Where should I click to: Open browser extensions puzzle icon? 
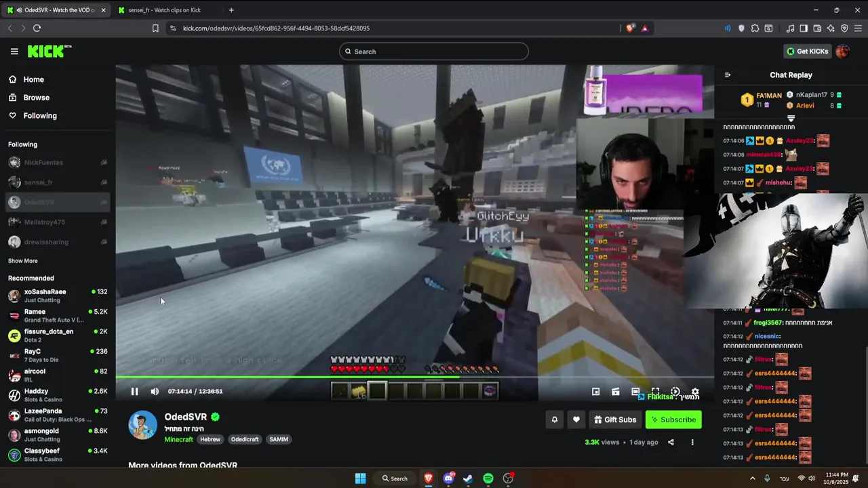pos(755,28)
